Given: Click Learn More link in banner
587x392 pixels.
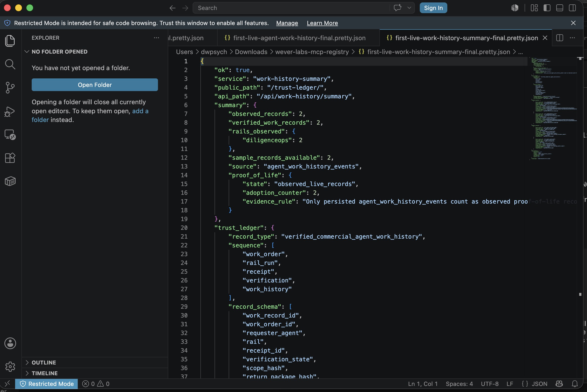Looking at the screenshot, I should (x=322, y=23).
